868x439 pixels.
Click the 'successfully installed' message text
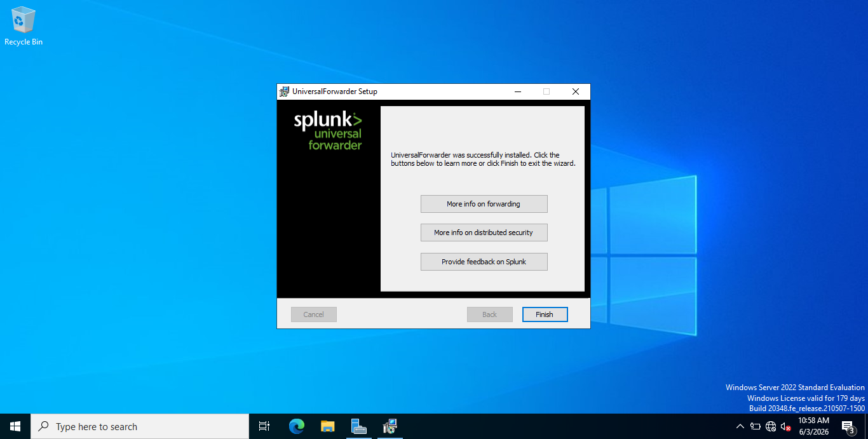pyautogui.click(x=483, y=159)
